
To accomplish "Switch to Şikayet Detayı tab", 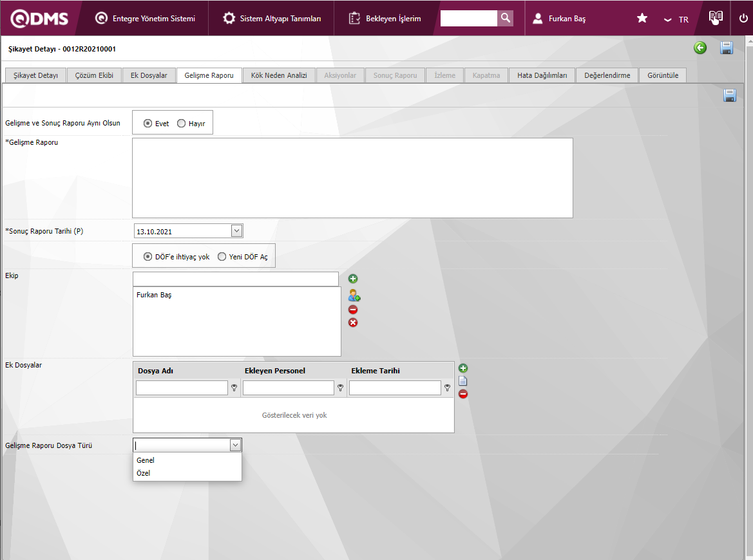I will [x=35, y=75].
